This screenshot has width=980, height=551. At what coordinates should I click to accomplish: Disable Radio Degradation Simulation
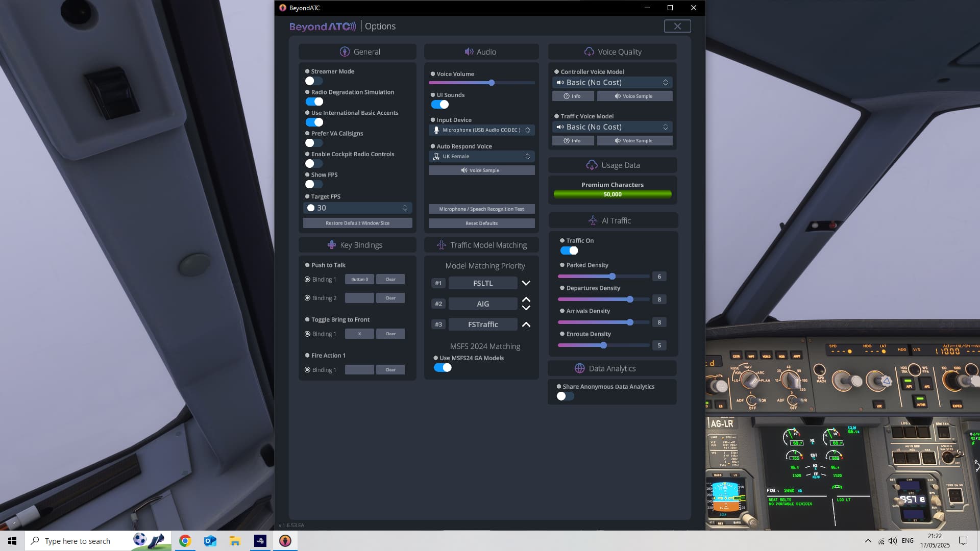314,102
